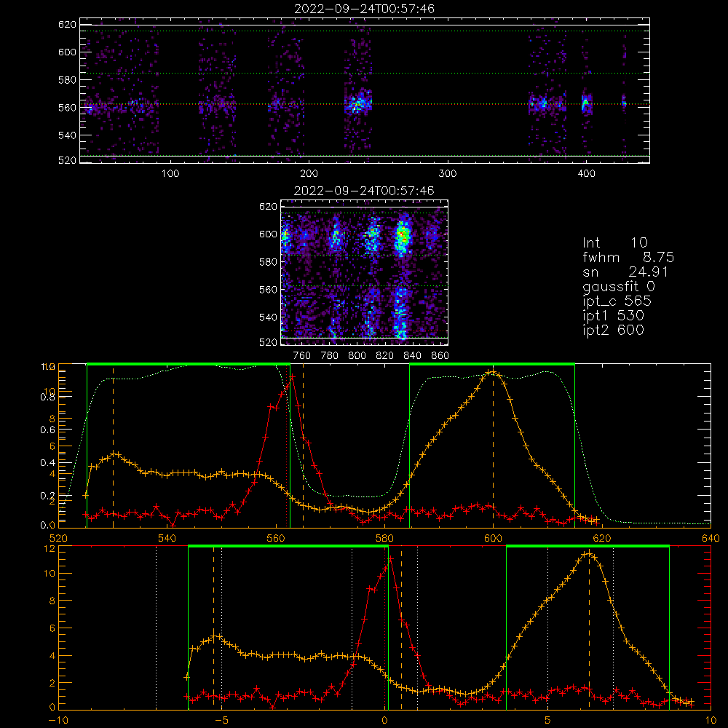This screenshot has height=728, width=728.
Task: Click the dashed orange line near 565 in upper plot
Action: (303, 446)
